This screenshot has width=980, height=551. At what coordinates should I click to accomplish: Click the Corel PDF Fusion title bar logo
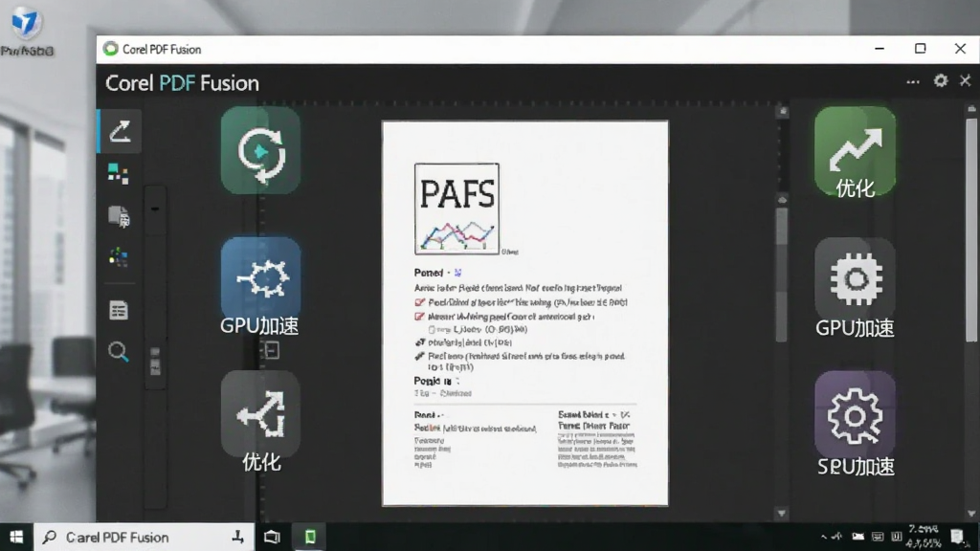point(111,49)
